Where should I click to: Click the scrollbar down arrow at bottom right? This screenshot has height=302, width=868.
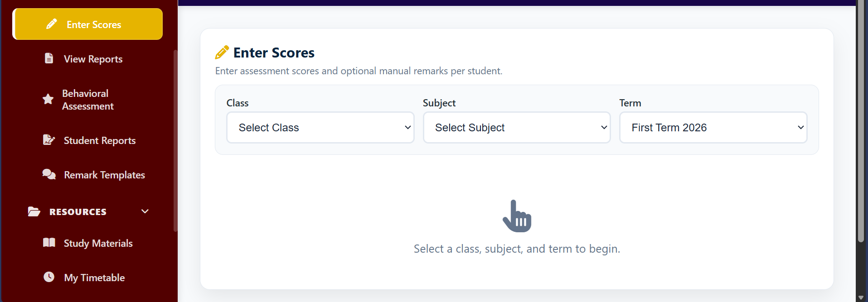(861, 297)
